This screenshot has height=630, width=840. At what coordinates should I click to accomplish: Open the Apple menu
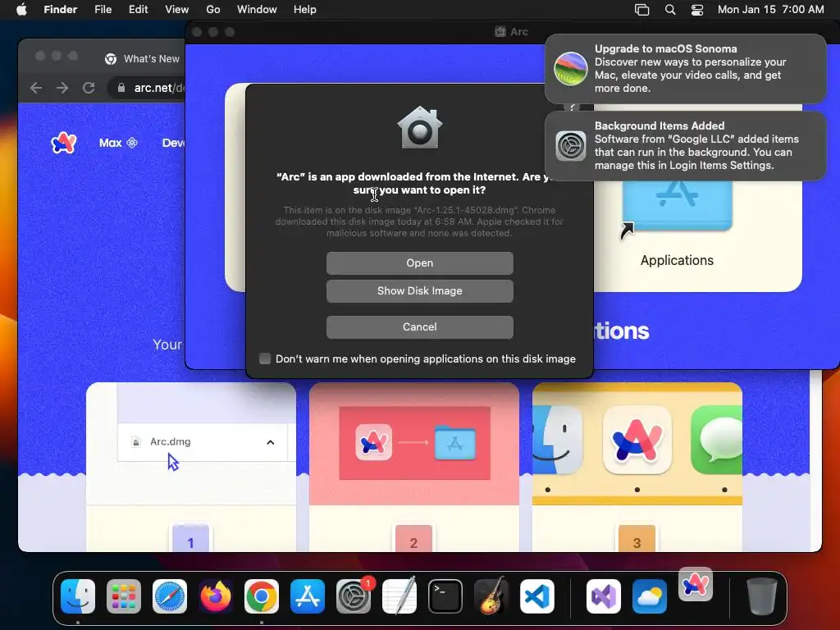coord(21,10)
